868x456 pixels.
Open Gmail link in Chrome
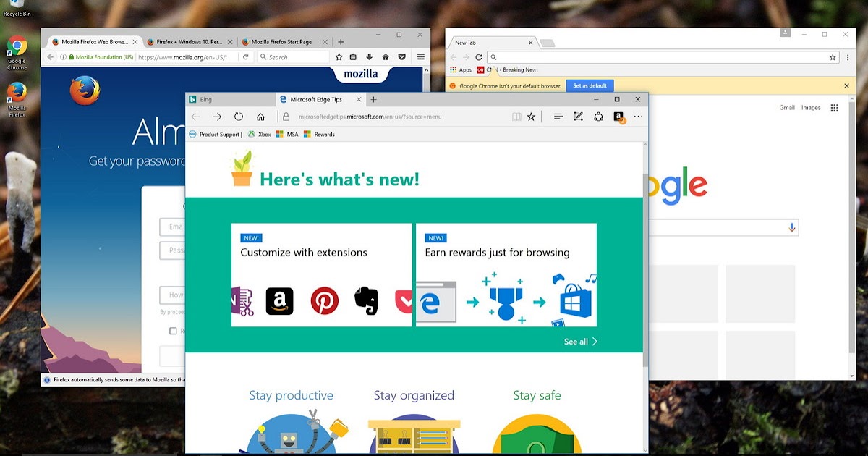787,108
